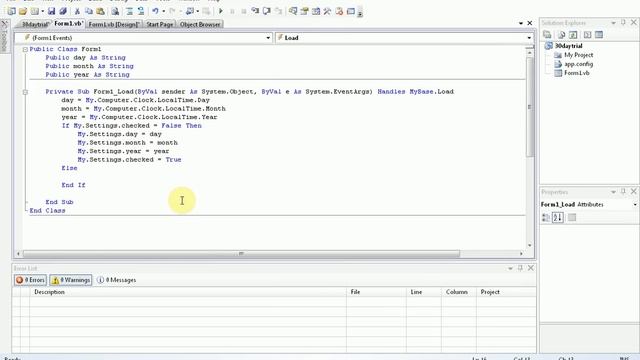This screenshot has height=360, width=640.
Task: Toggle auto-hide pin on Solution Explorer
Action: click(x=623, y=22)
